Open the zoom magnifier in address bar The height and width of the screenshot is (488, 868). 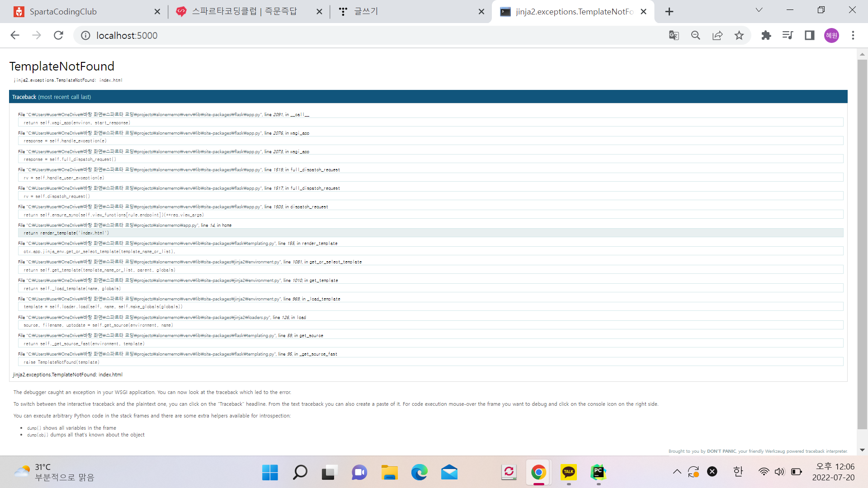coord(696,35)
